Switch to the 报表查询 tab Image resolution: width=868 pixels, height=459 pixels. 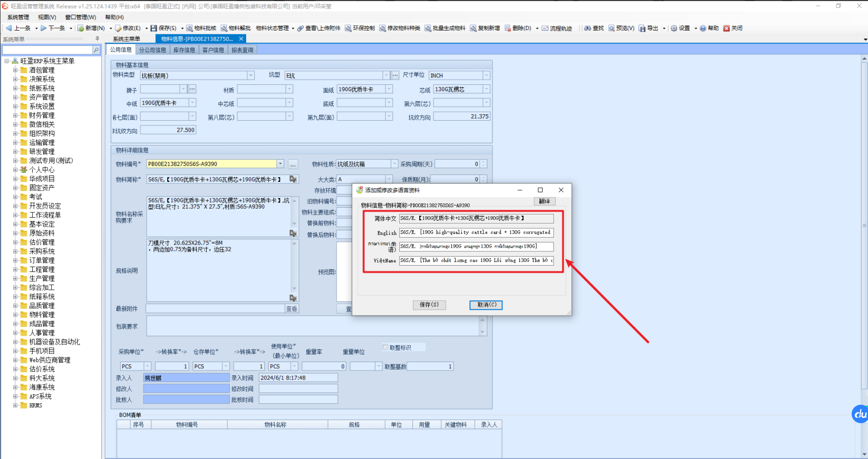[x=243, y=50]
